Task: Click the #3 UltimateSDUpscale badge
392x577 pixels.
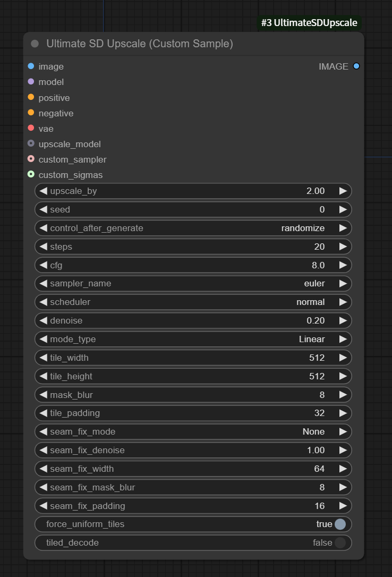Action: coord(309,23)
